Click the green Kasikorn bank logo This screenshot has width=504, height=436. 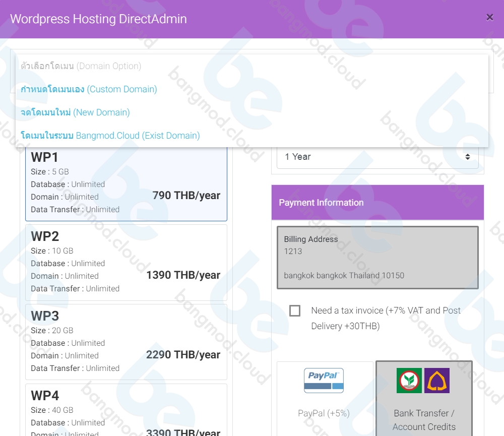tap(409, 381)
